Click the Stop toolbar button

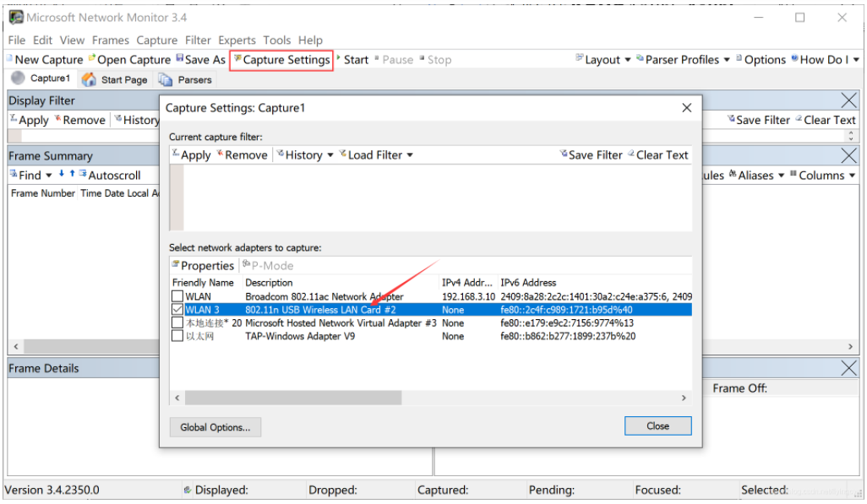436,60
